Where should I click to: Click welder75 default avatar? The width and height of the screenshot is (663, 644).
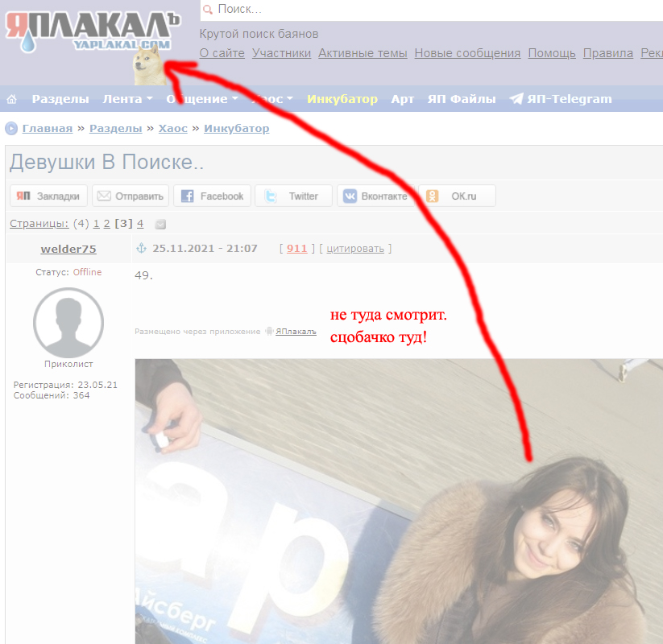pyautogui.click(x=68, y=323)
